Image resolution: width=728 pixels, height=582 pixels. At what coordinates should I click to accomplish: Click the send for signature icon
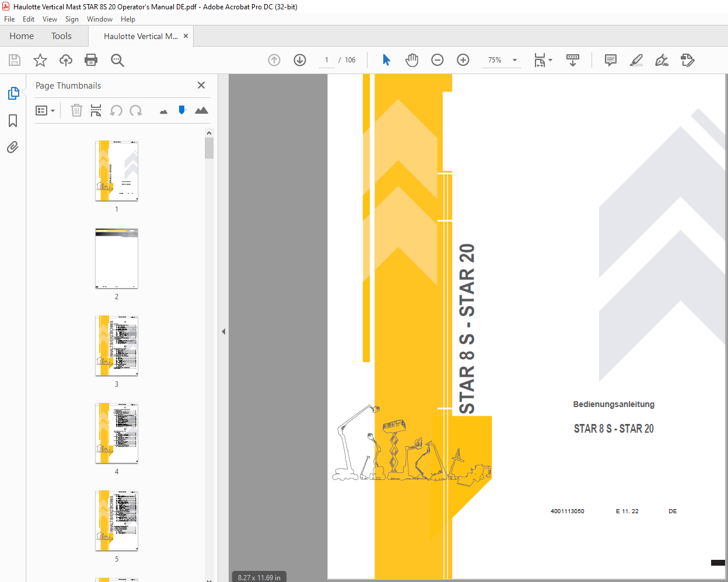coord(687,60)
